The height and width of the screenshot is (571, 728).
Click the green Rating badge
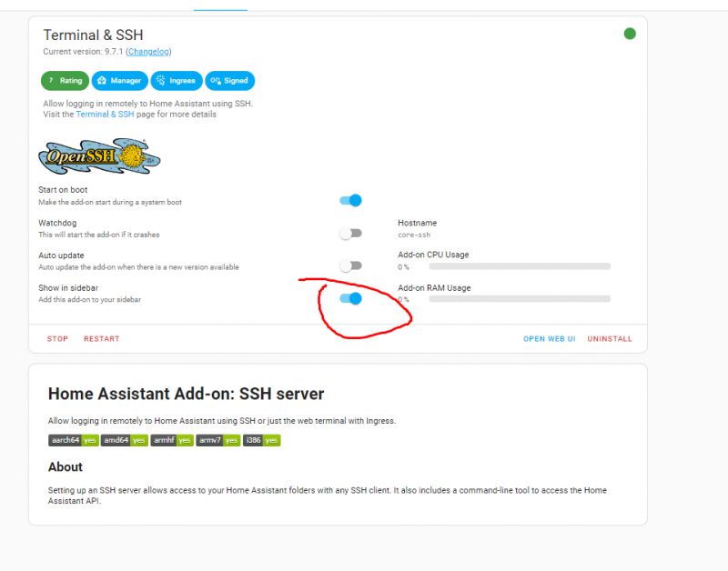65,80
